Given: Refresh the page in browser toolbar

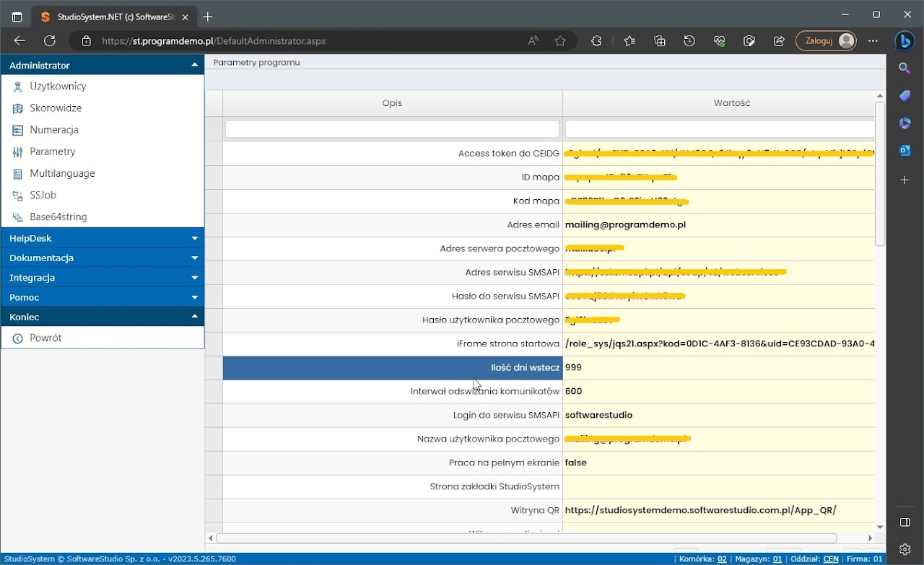Looking at the screenshot, I should pos(49,41).
